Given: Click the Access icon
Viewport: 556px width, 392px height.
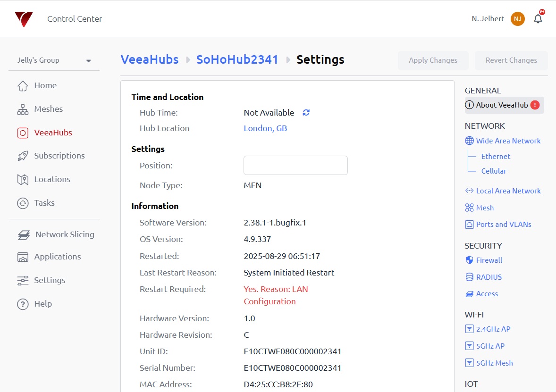Looking at the screenshot, I should tap(469, 294).
